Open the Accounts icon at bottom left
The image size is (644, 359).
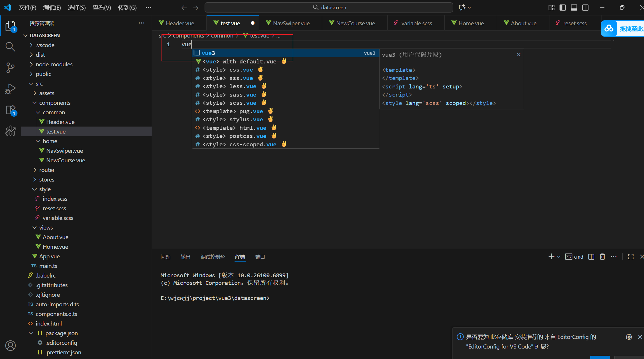pos(10,346)
